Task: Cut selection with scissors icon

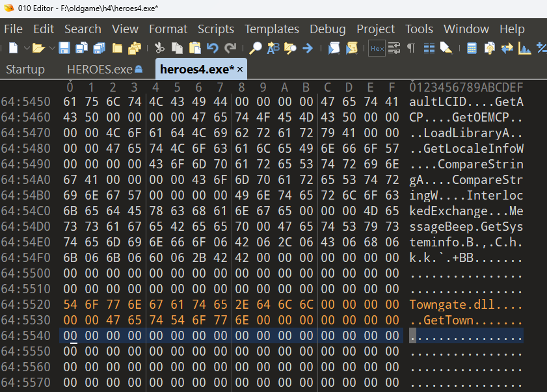Action: tap(159, 47)
